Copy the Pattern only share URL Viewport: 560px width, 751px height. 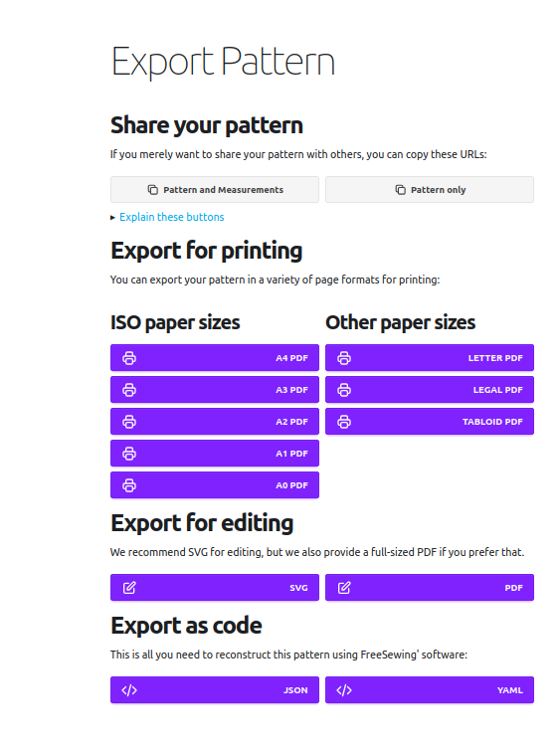pos(430,190)
